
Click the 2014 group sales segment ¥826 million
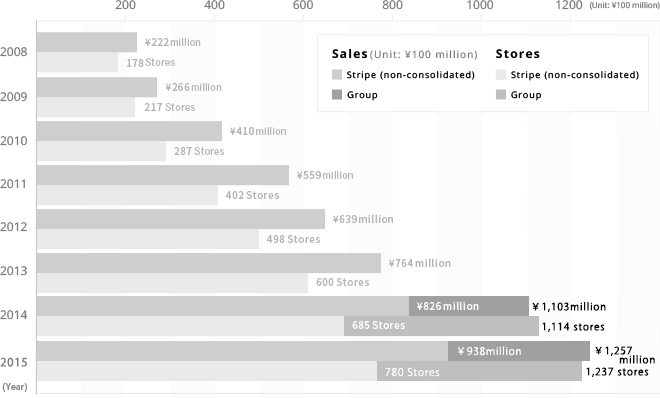[469, 306]
